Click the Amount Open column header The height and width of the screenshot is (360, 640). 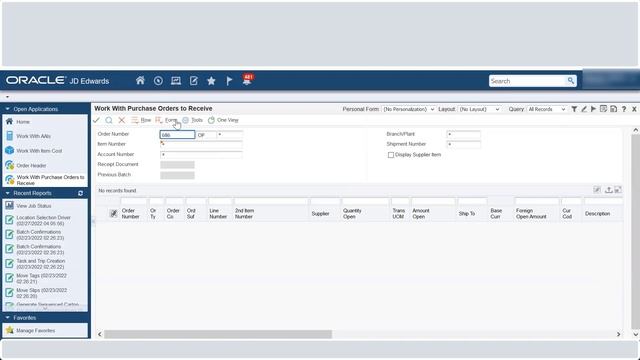tap(421, 213)
